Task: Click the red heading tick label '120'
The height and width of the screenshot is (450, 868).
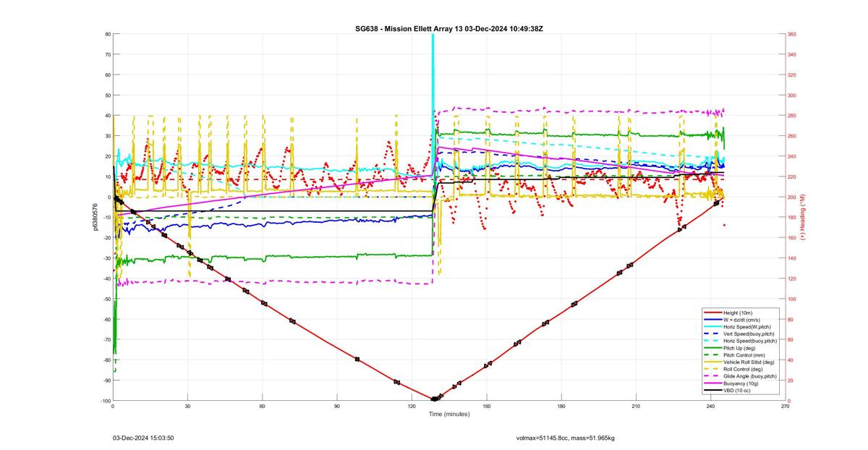Action: (x=792, y=279)
